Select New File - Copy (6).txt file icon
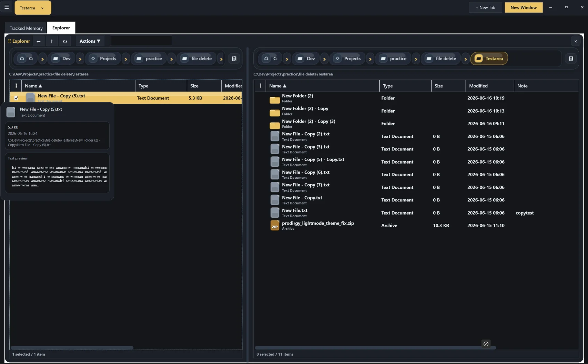Screen dimensions: 588x364 pos(275,175)
